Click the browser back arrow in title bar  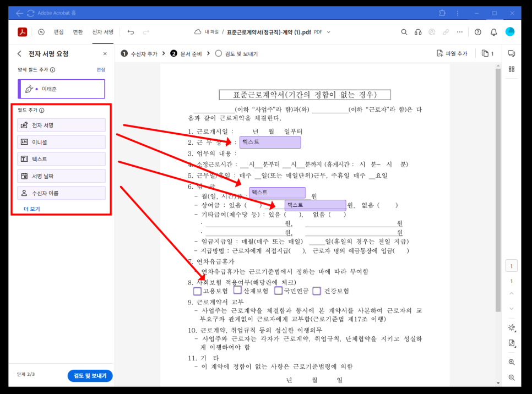tap(19, 13)
